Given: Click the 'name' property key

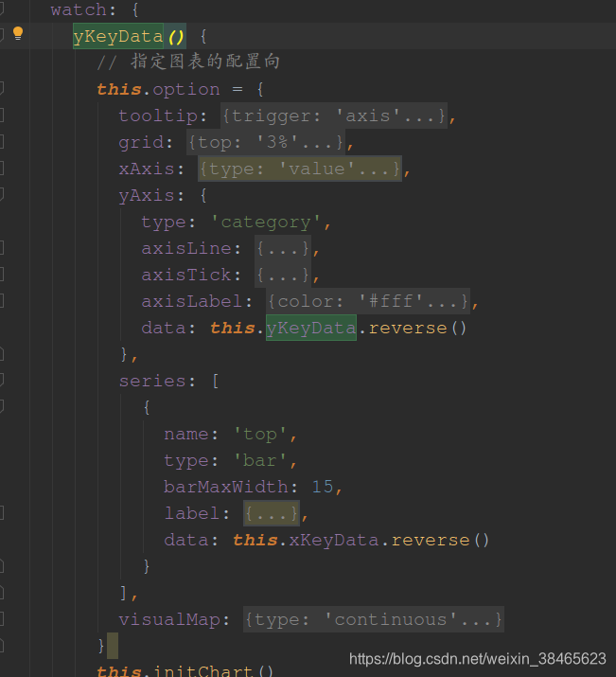Looking at the screenshot, I should (x=186, y=434).
